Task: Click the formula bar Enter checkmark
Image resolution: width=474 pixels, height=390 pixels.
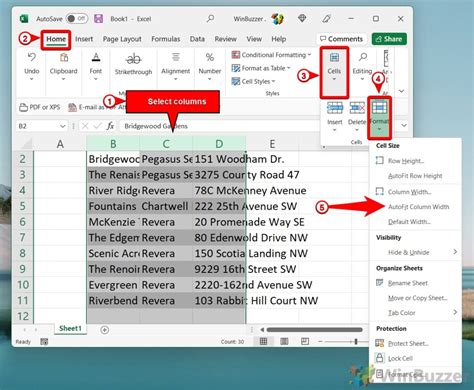Action: (98, 126)
